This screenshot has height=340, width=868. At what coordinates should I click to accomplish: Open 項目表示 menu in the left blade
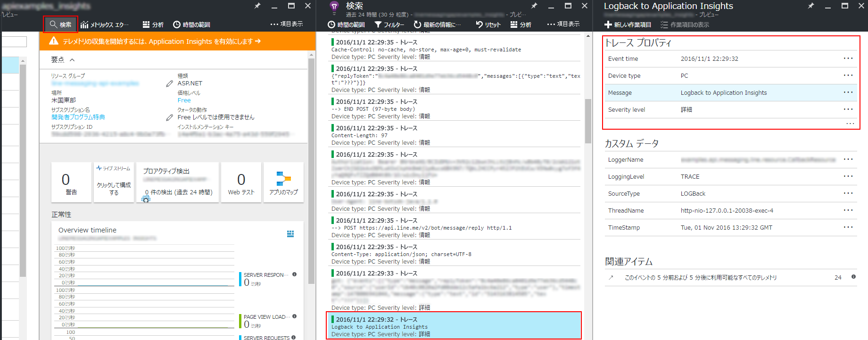[x=287, y=24]
